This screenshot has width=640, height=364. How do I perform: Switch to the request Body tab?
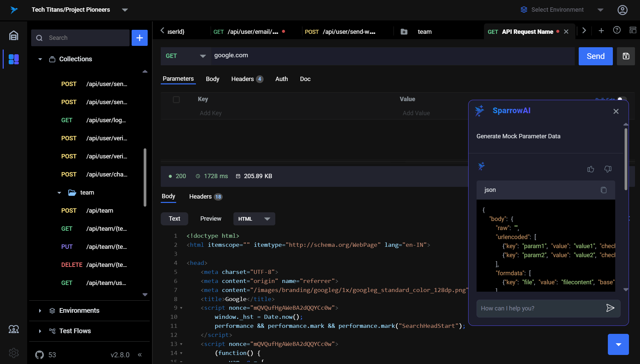point(213,79)
